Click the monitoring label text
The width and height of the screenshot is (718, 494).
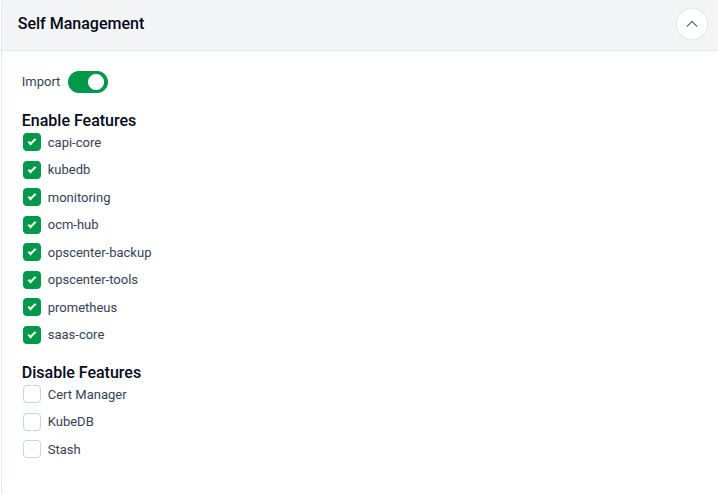click(79, 198)
